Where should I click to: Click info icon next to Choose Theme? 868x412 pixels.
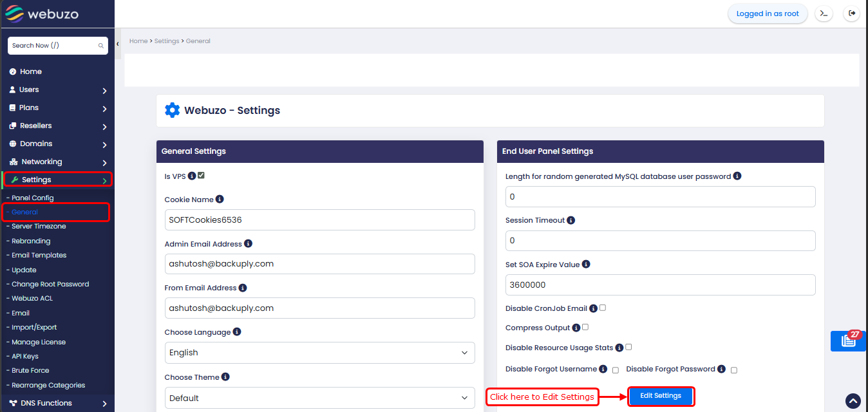(x=225, y=377)
